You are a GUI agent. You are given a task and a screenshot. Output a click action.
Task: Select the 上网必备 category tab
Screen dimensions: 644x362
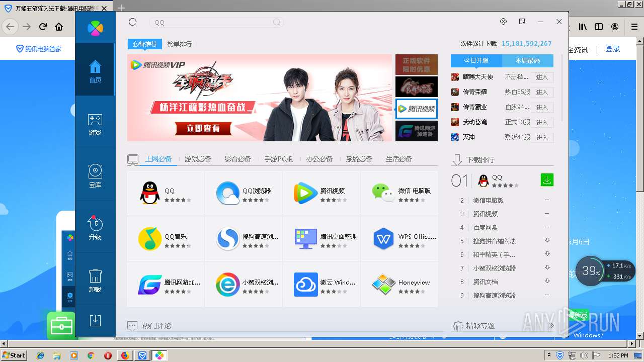[x=158, y=159]
